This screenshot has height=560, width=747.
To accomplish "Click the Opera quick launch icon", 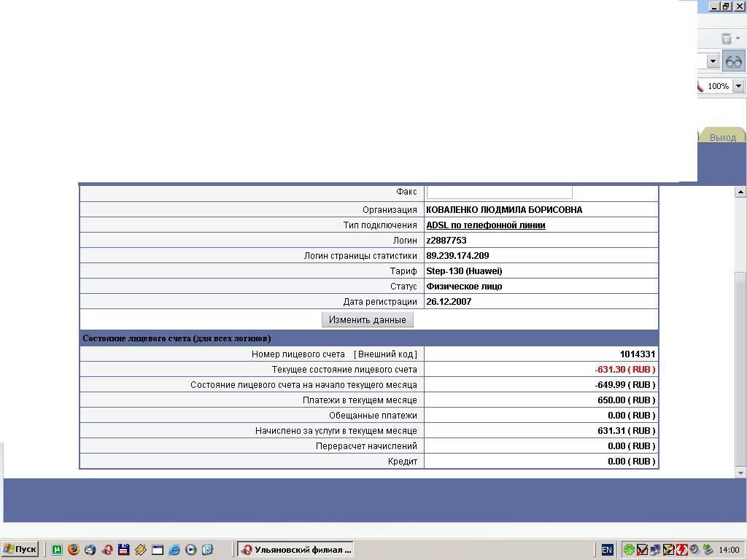I will [107, 550].
